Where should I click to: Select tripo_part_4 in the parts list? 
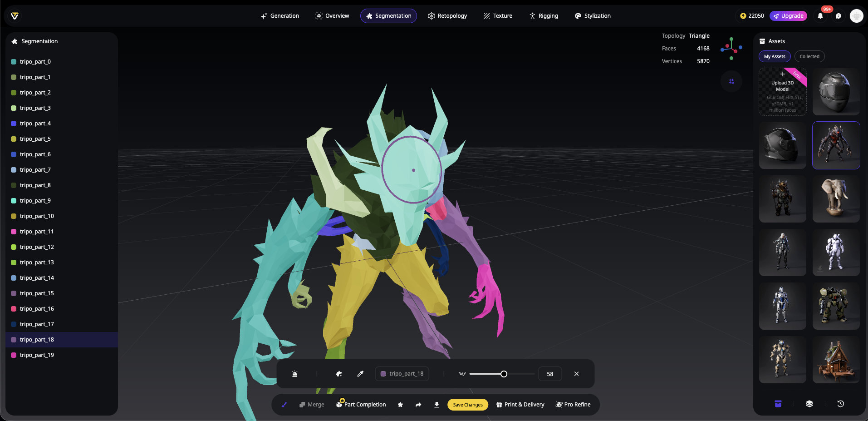point(35,124)
